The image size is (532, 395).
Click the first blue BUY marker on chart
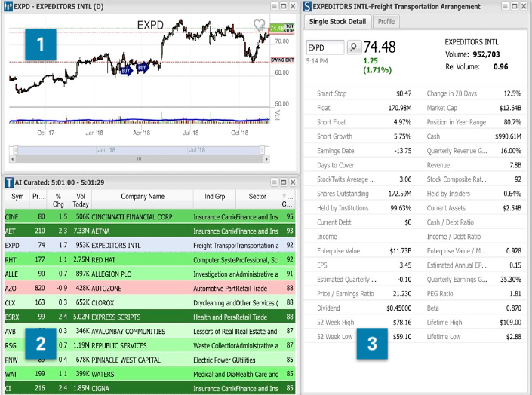coord(126,71)
